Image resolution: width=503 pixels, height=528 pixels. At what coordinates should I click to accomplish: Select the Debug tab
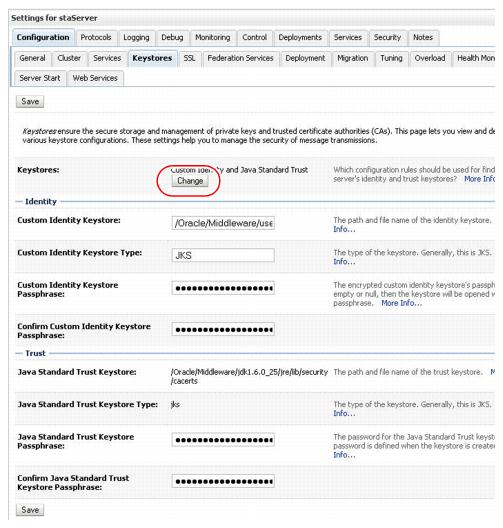(172, 38)
